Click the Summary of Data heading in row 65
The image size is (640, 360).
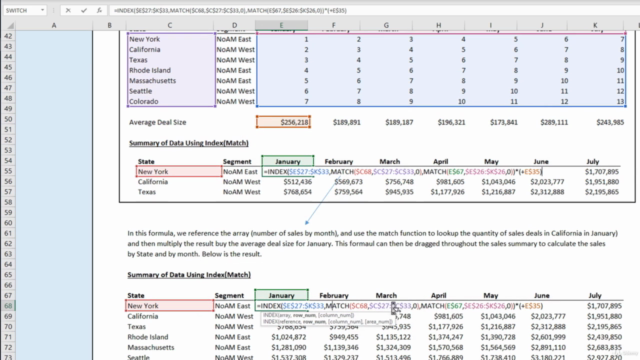[189, 275]
